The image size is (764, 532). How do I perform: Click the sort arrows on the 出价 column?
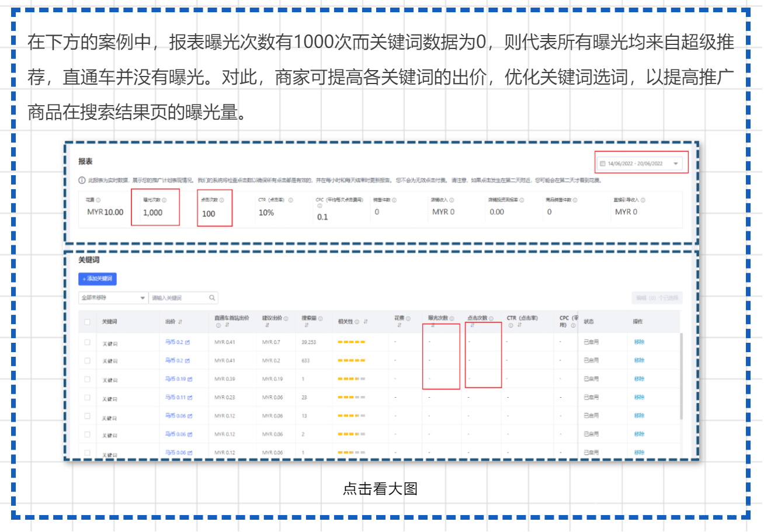point(180,321)
